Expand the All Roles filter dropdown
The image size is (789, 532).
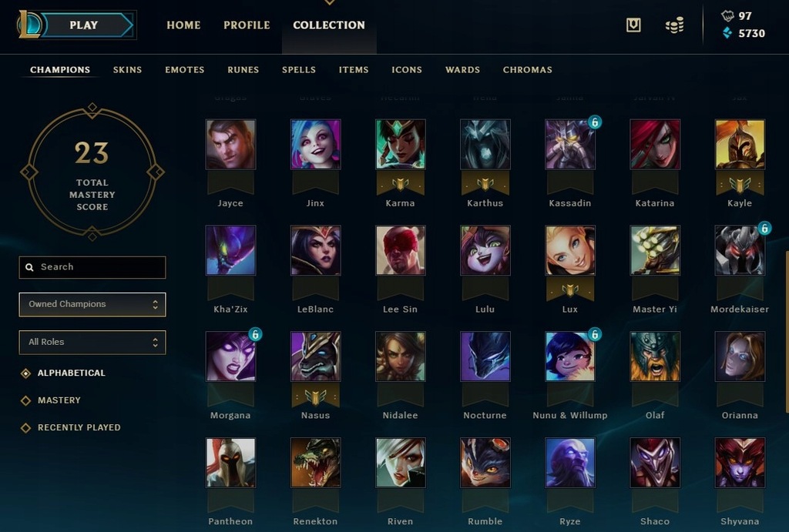click(92, 342)
